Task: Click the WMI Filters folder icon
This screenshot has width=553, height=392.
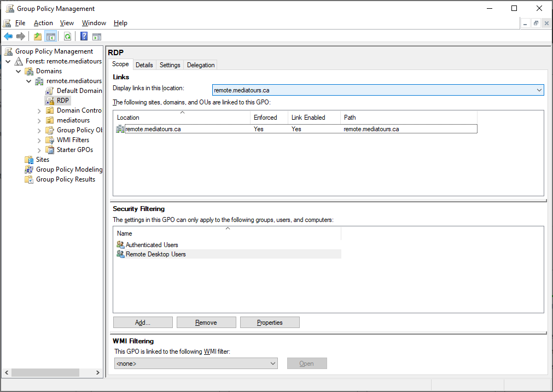Action: (50, 140)
